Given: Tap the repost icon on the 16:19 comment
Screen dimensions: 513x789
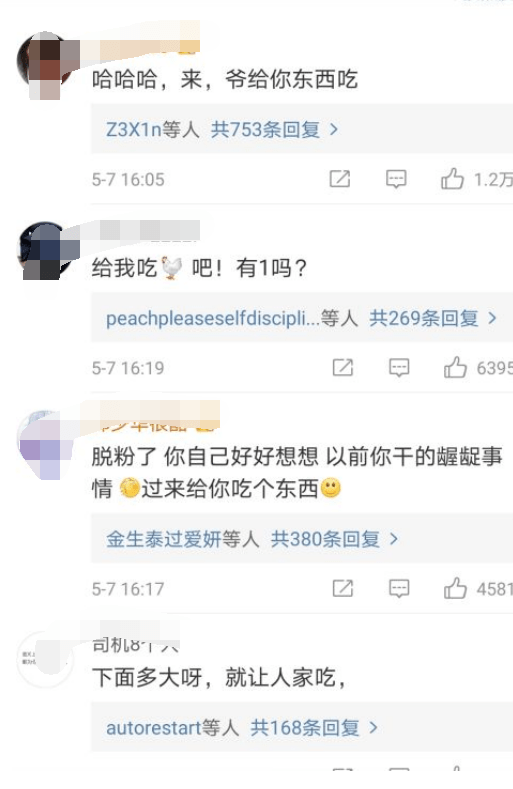Looking at the screenshot, I should tap(343, 367).
